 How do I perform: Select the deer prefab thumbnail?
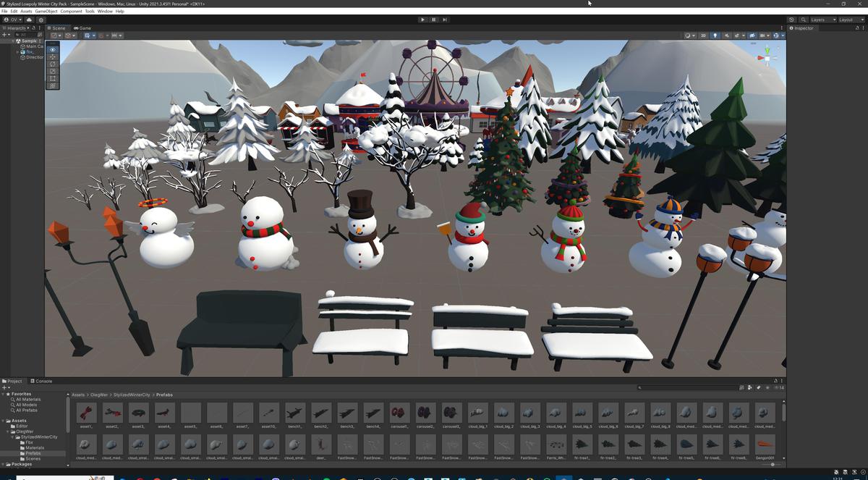click(x=320, y=445)
